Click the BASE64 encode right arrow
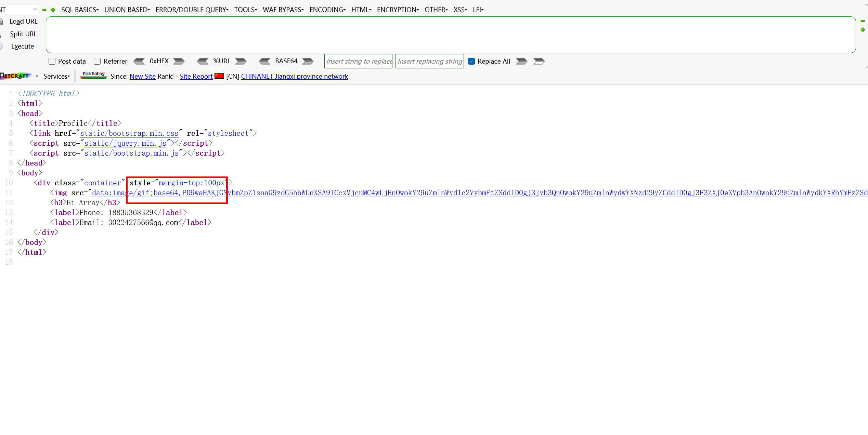 (308, 61)
